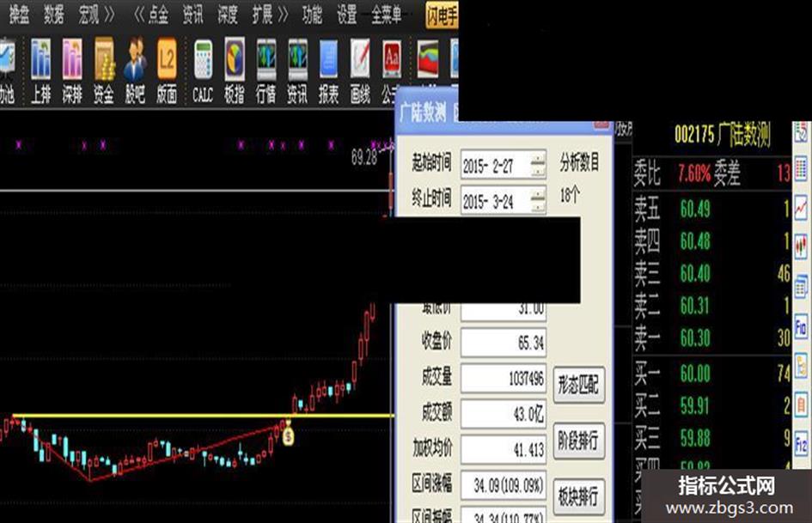Click the 闪电手 button
812x523 pixels.
point(442,15)
